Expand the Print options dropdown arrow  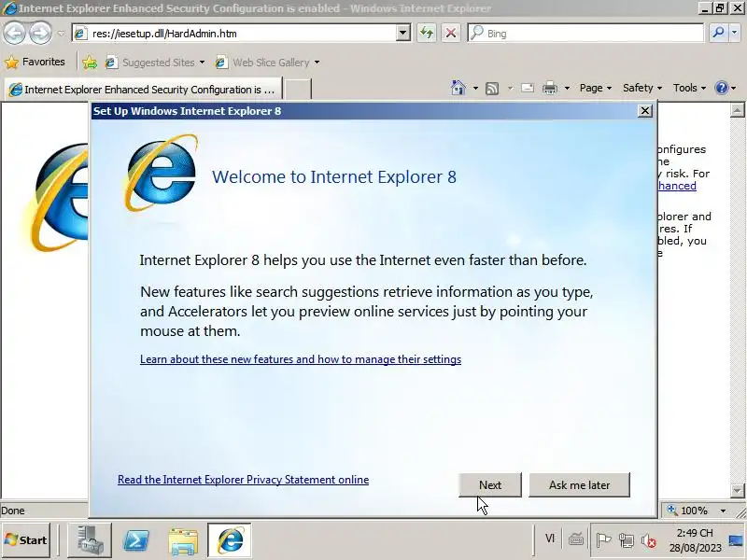[x=567, y=88]
